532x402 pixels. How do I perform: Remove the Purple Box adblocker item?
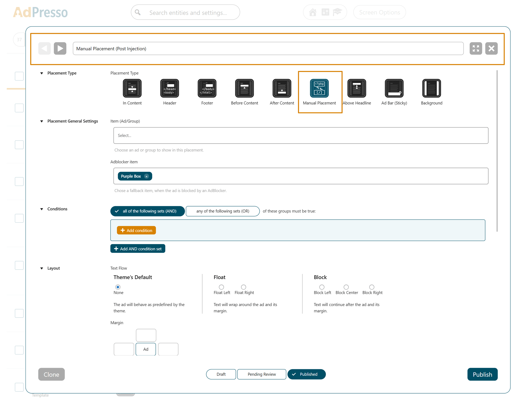click(x=147, y=176)
